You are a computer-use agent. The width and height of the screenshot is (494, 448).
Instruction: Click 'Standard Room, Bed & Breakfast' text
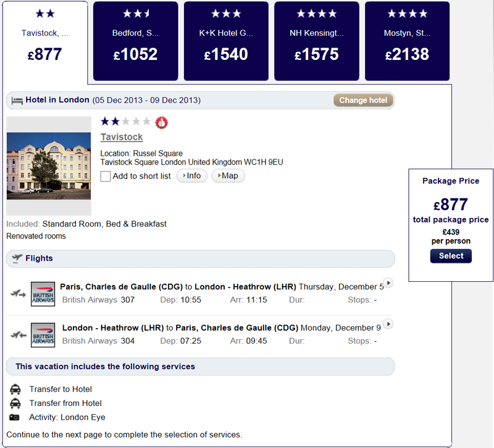point(104,224)
